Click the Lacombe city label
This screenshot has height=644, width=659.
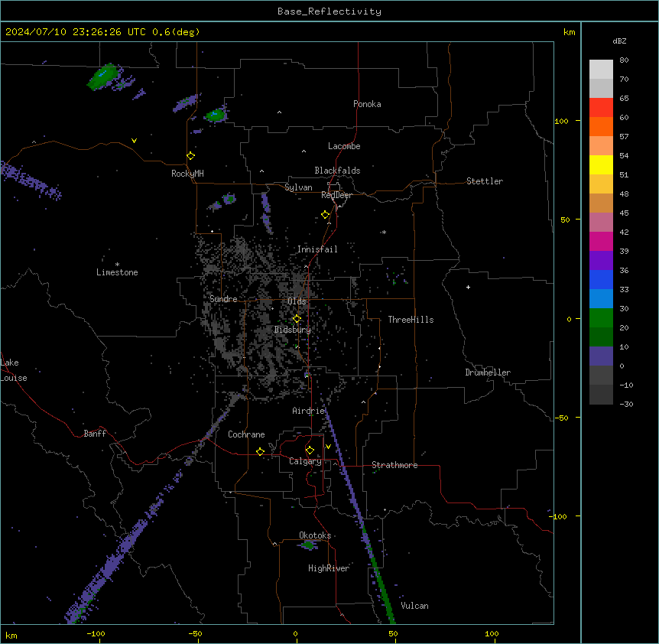point(344,146)
